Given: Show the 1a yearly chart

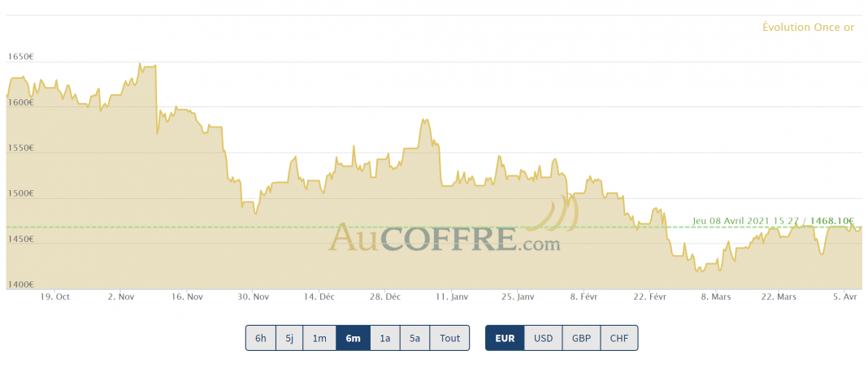Looking at the screenshot, I should [x=384, y=338].
